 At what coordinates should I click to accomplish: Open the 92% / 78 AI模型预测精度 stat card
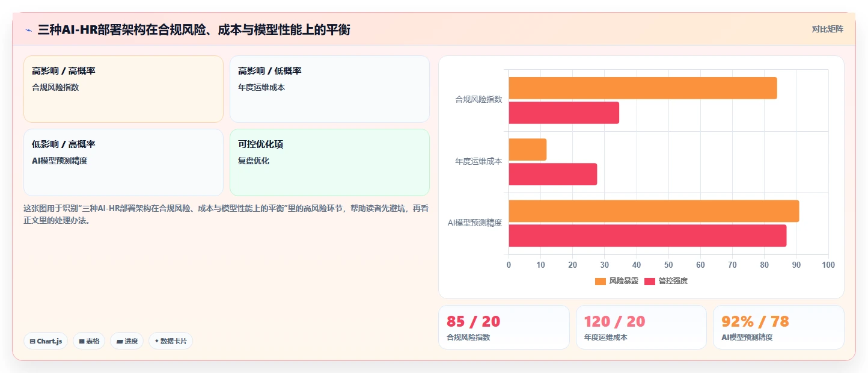click(778, 327)
